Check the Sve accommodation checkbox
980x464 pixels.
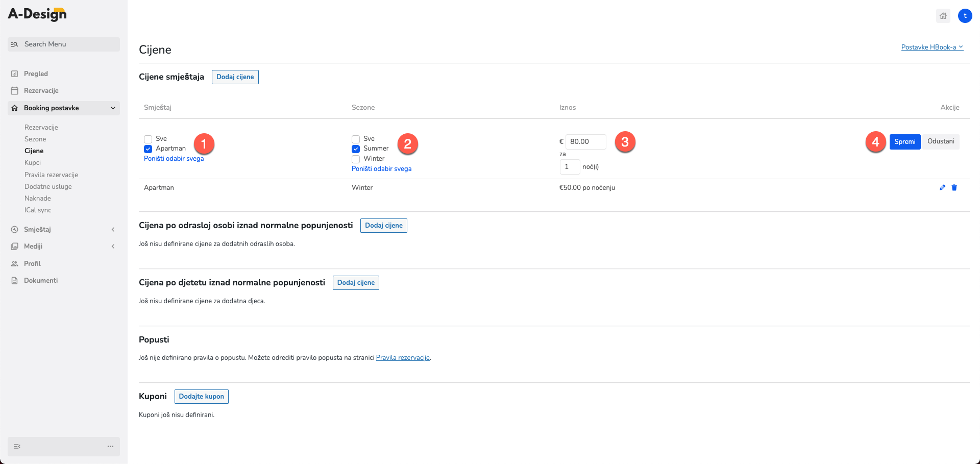tap(148, 139)
